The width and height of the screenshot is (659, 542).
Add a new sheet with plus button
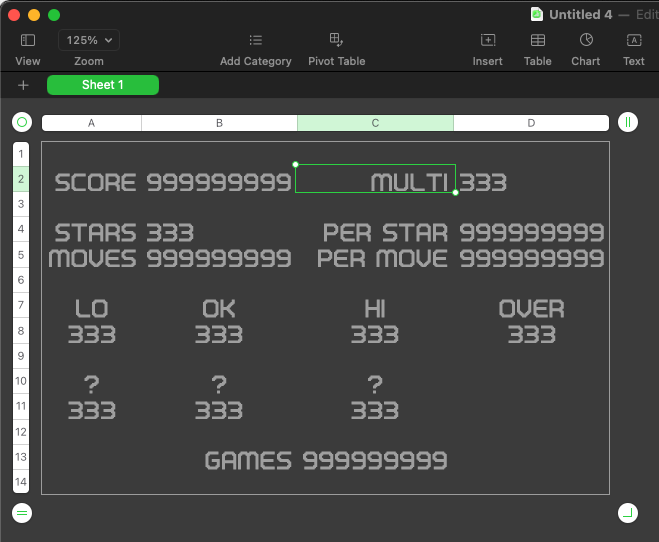tap(23, 85)
